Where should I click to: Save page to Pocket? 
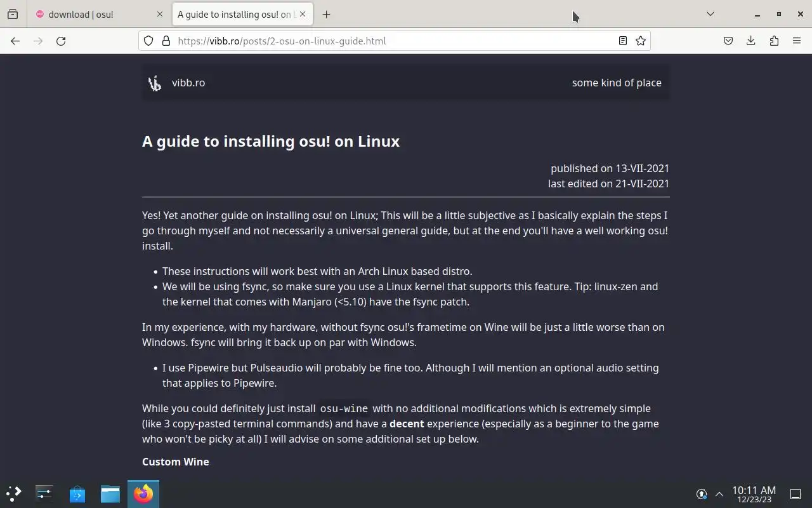point(728,41)
